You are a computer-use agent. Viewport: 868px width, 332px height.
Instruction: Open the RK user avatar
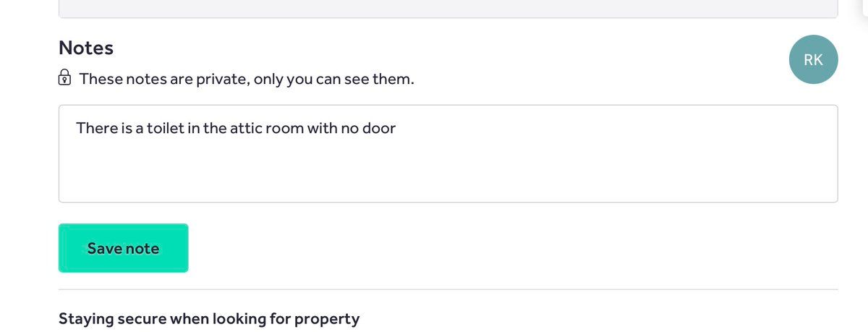point(813,60)
